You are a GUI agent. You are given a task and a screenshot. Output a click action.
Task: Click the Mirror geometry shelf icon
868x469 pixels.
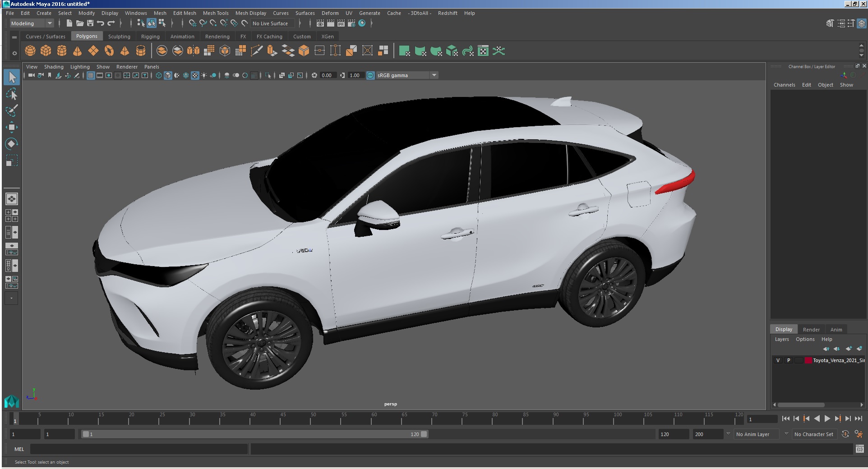click(193, 51)
